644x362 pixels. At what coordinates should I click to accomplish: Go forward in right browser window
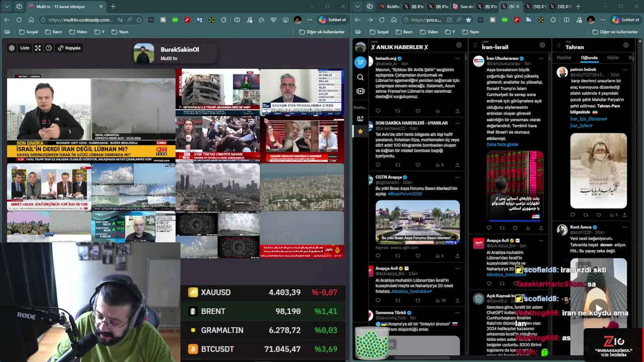click(x=370, y=20)
